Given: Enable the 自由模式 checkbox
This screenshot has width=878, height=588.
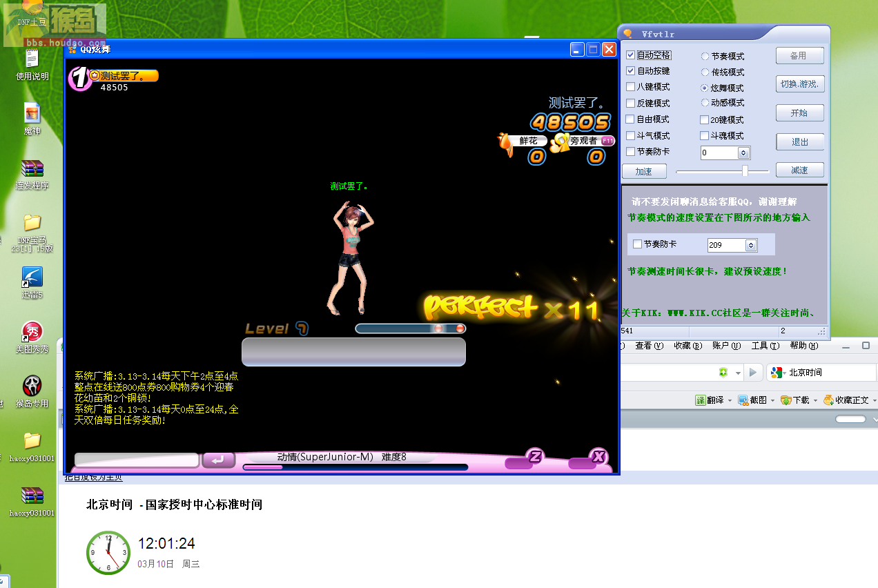Looking at the screenshot, I should pyautogui.click(x=630, y=119).
